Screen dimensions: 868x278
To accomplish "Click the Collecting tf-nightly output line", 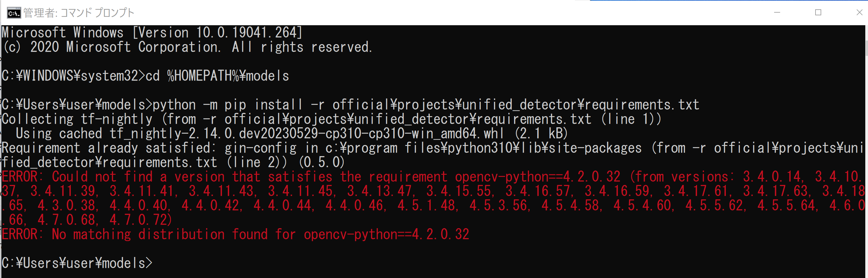I will coord(331,119).
